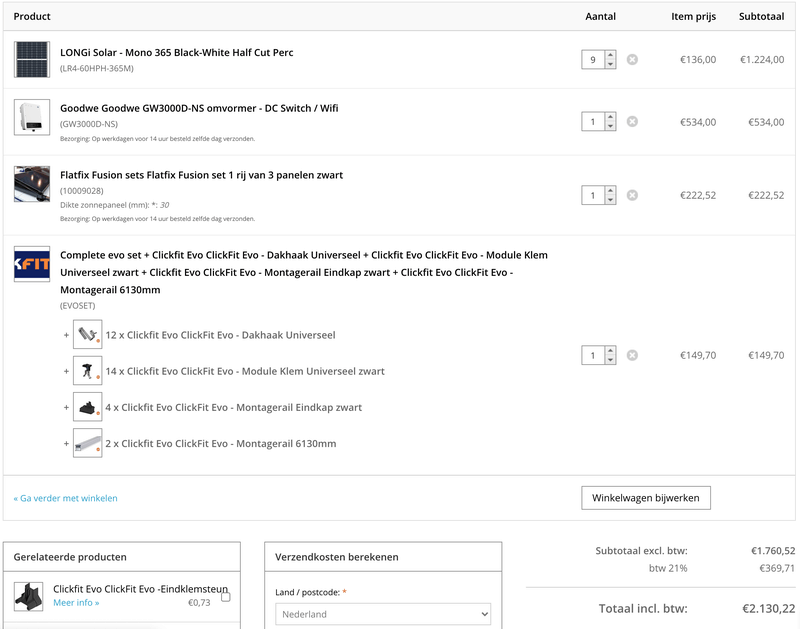Click the Winkelwagen bijwerken button
The width and height of the screenshot is (800, 629).
[646, 497]
